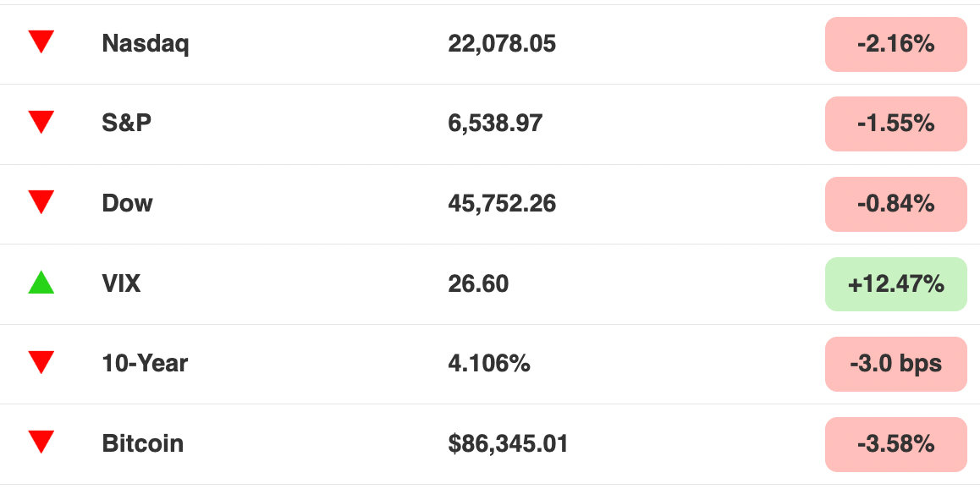Image resolution: width=980 pixels, height=489 pixels.
Task: Open the Bitcoin label
Action: click(x=143, y=444)
